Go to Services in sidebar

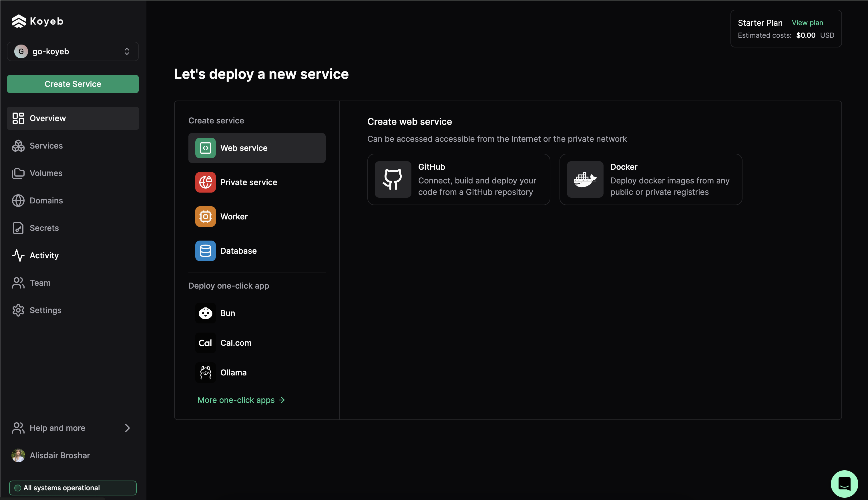click(x=73, y=146)
